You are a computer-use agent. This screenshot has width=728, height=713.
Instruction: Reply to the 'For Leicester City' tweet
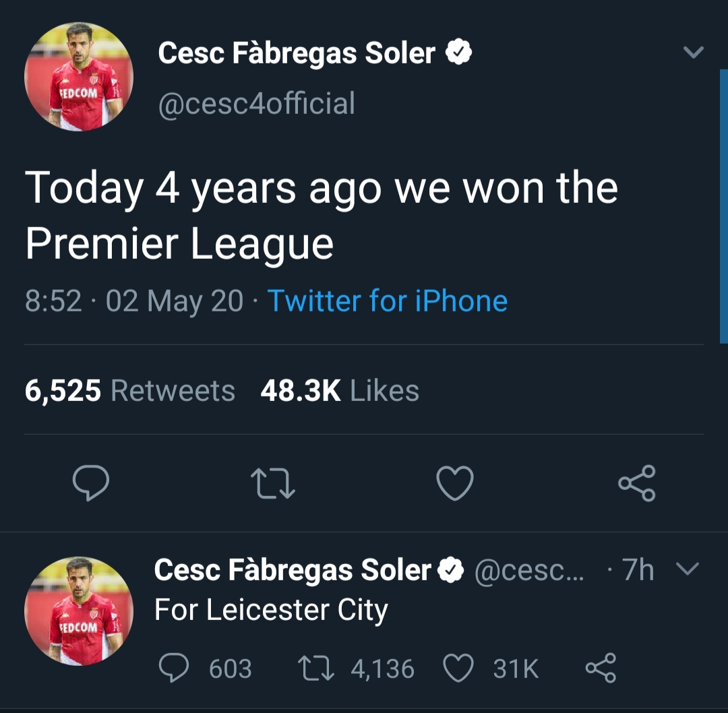pos(174,667)
